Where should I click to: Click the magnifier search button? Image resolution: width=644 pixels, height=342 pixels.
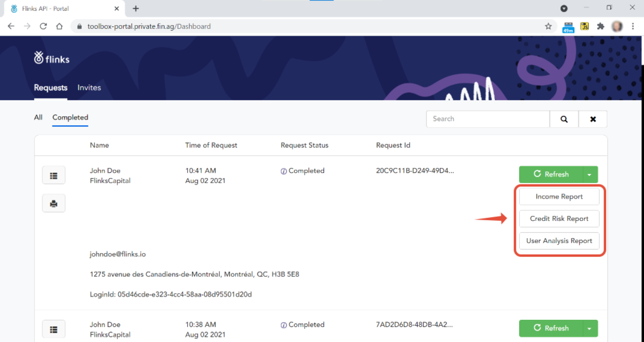[x=564, y=119]
